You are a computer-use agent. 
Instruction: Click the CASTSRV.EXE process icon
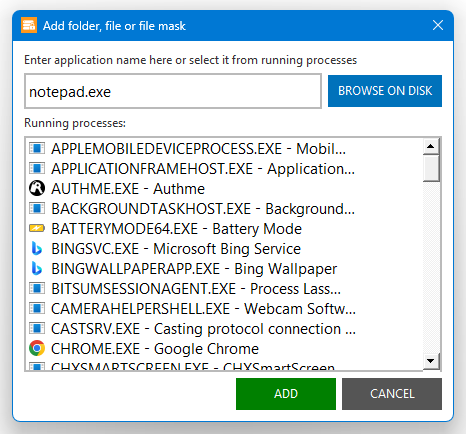tap(37, 328)
